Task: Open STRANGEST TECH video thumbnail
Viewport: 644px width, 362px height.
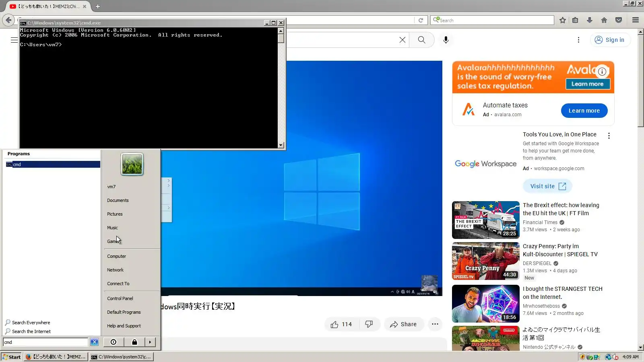Action: coord(486,304)
